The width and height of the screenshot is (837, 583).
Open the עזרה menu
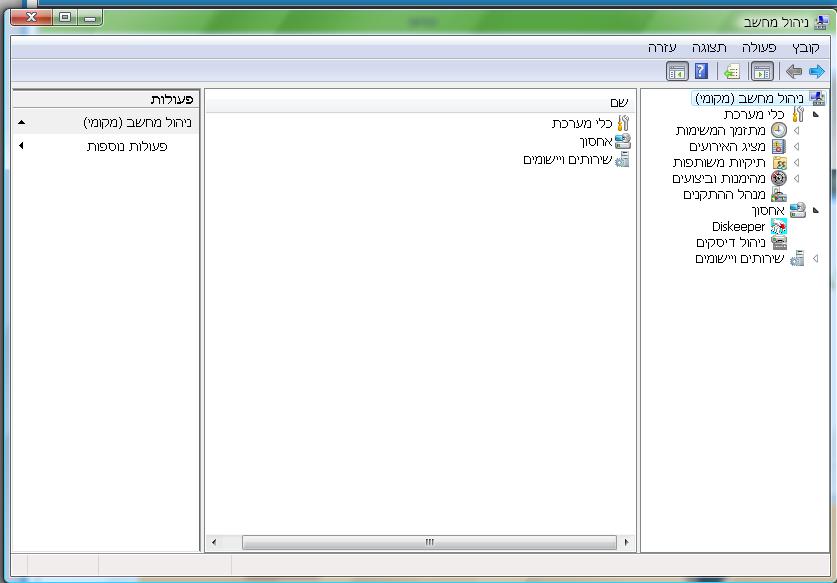662,48
